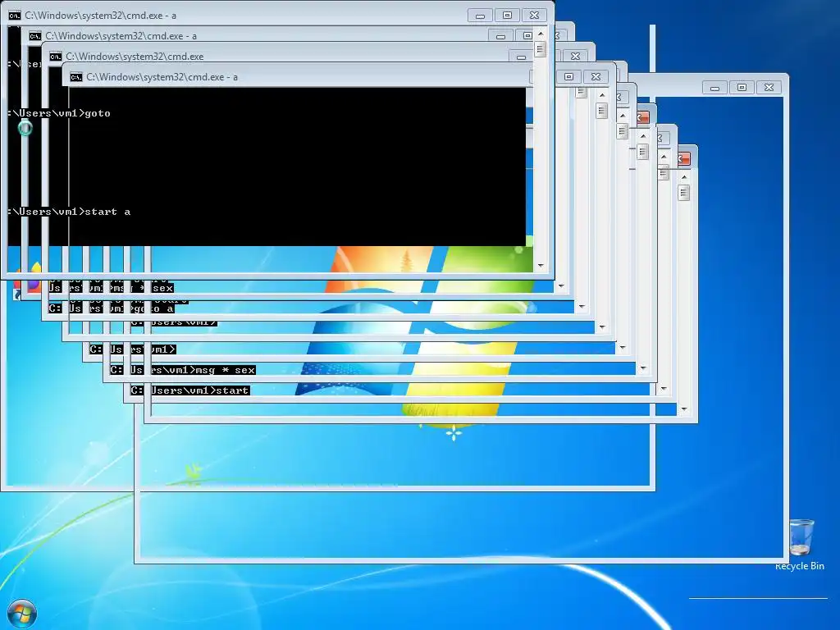The width and height of the screenshot is (840, 630).
Task: Click scroll-down arrow beside lower 'msg * sex' line
Action: [x=643, y=368]
